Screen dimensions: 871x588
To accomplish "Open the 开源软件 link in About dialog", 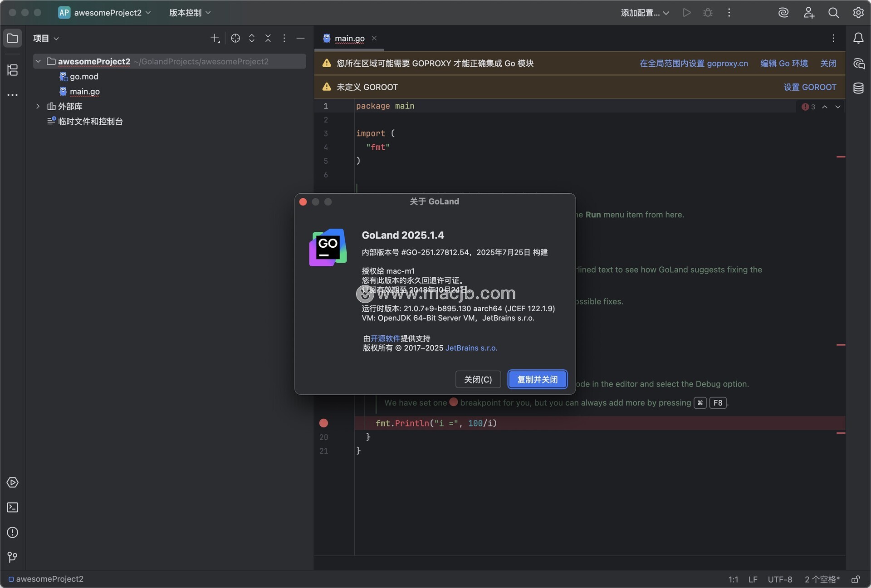I will [385, 338].
